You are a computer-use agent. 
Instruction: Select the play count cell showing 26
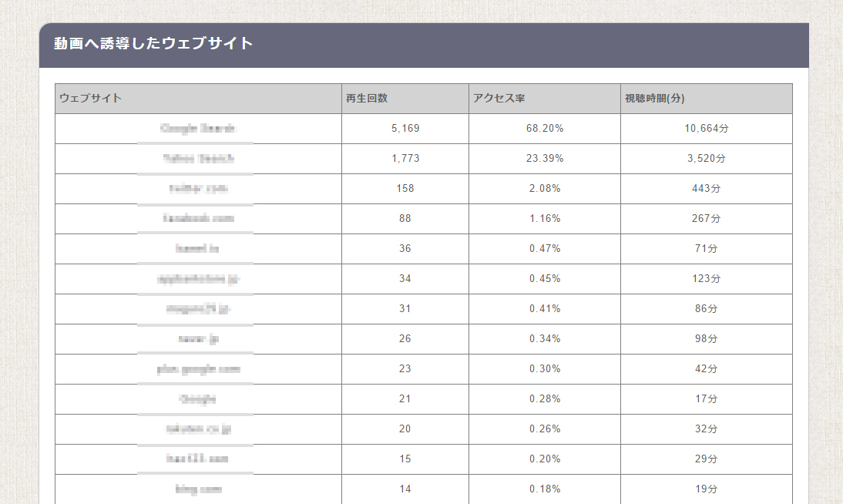pos(405,339)
